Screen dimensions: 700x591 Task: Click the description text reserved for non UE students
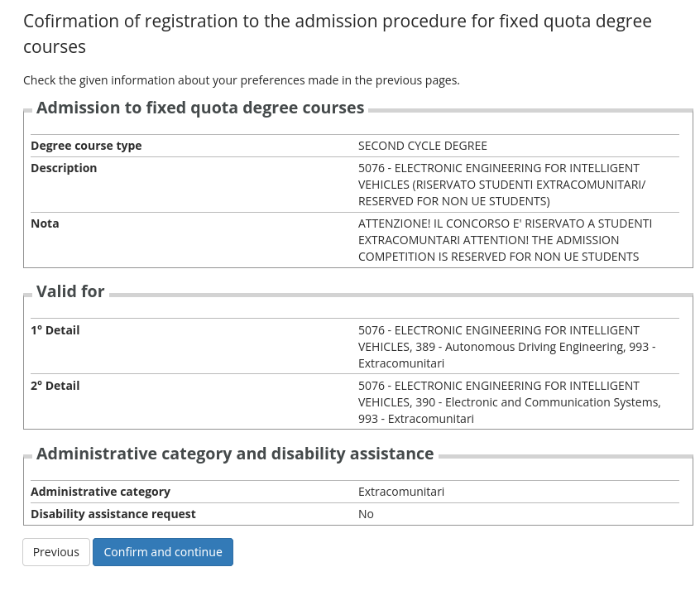(x=501, y=185)
